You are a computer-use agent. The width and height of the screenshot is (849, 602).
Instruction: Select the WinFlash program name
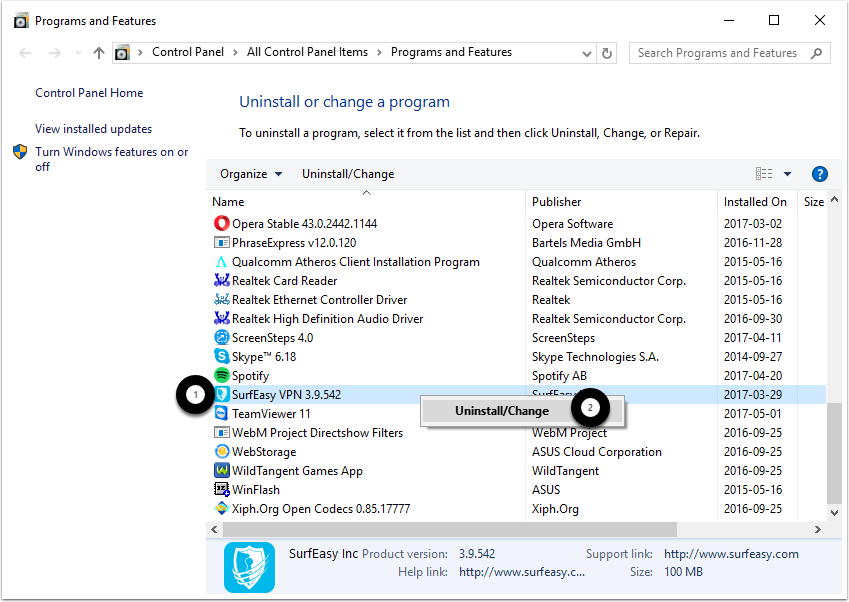(256, 489)
